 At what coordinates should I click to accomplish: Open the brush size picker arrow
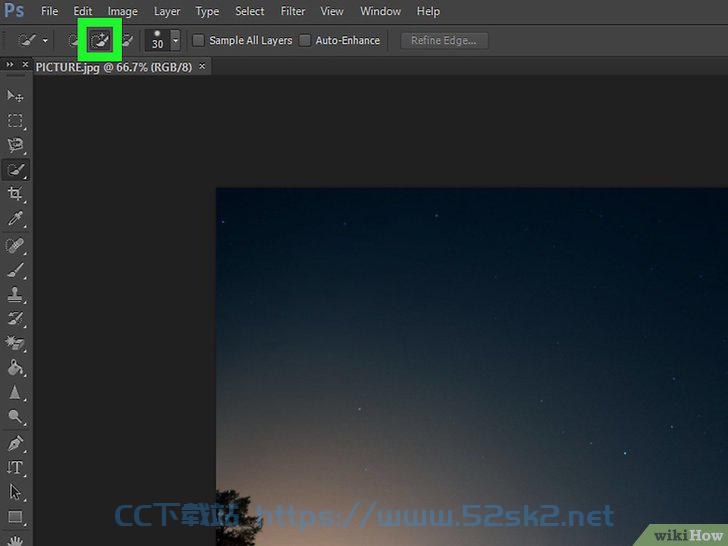(x=176, y=41)
